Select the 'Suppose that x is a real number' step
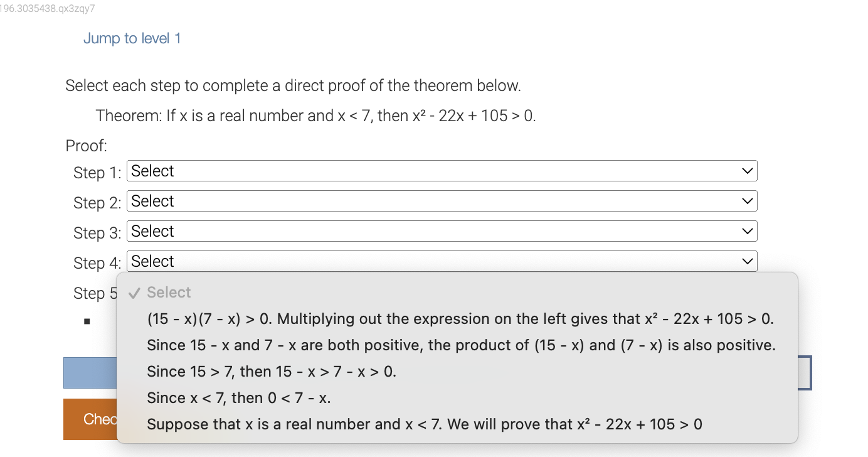This screenshot has width=868, height=457. (423, 424)
